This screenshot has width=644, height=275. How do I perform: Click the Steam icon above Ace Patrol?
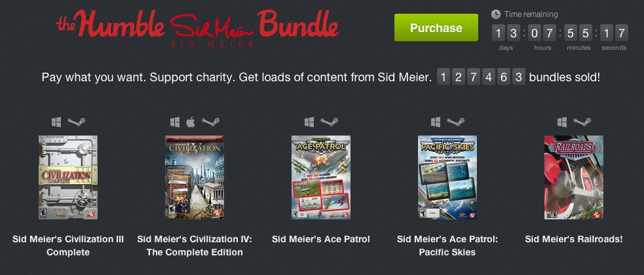coord(330,122)
